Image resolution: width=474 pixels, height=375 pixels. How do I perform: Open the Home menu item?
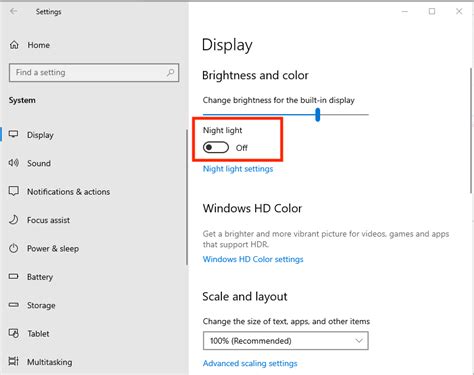click(x=39, y=45)
